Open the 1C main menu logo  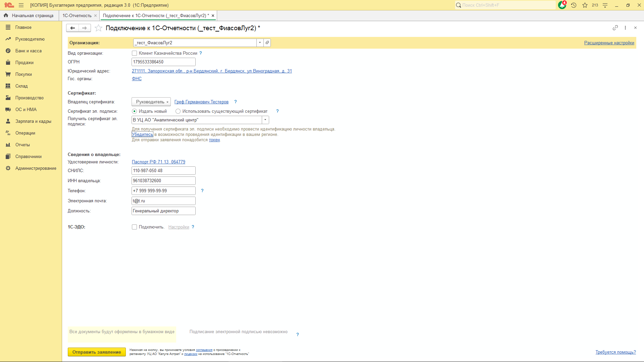coord(9,5)
